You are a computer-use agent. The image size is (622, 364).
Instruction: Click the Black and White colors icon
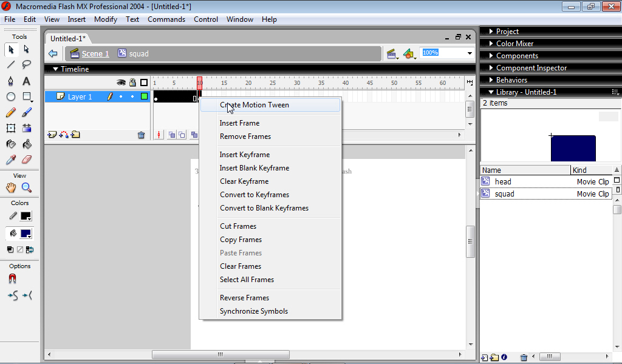(x=10, y=249)
